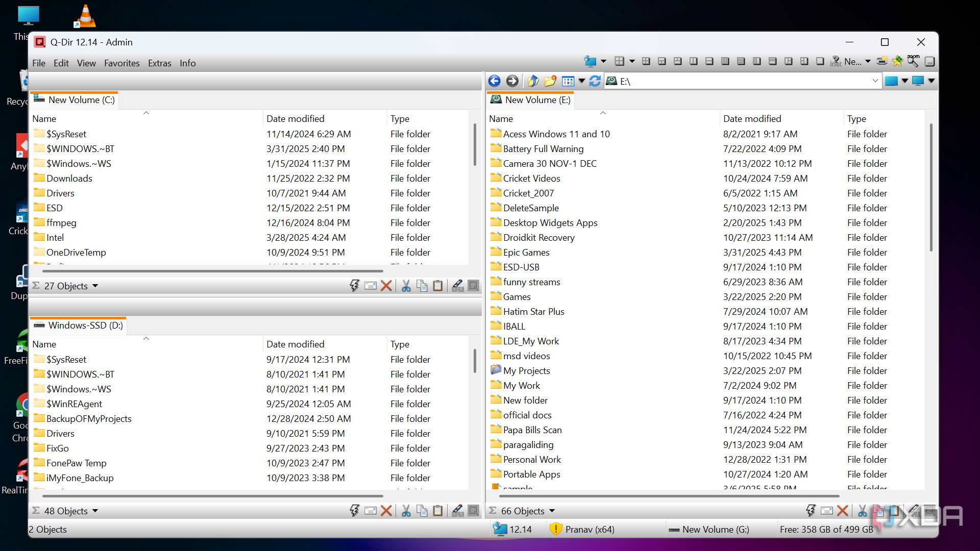
Task: Open the Extras menu
Action: click(x=159, y=63)
